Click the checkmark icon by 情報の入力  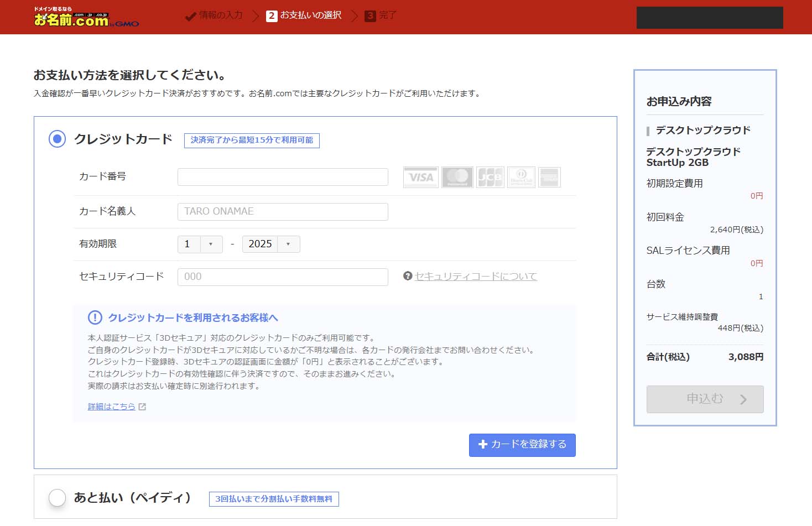click(190, 16)
